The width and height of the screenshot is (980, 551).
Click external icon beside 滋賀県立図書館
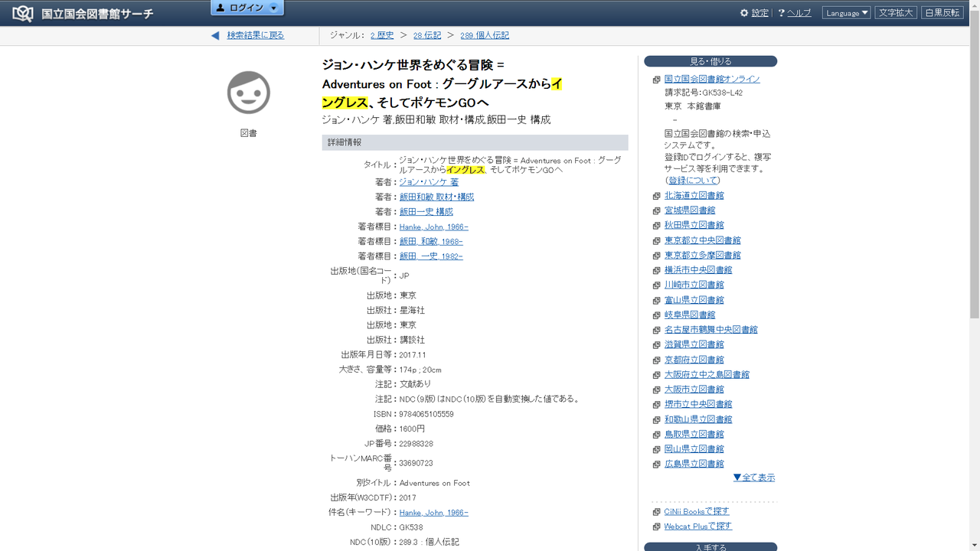tap(656, 345)
